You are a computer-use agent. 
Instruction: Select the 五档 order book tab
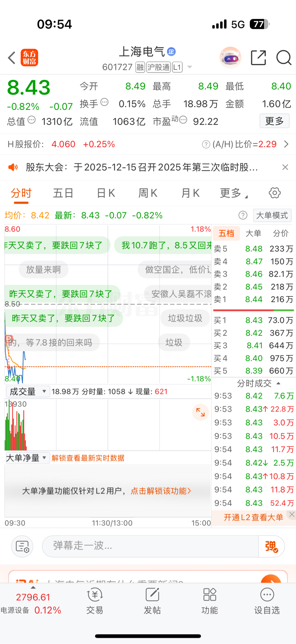pyautogui.click(x=226, y=233)
